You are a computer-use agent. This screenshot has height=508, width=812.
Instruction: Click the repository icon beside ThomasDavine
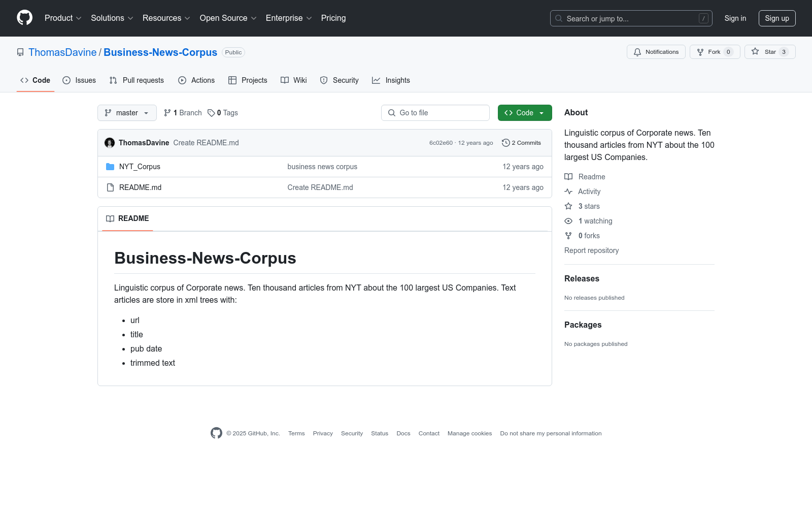[x=20, y=52]
